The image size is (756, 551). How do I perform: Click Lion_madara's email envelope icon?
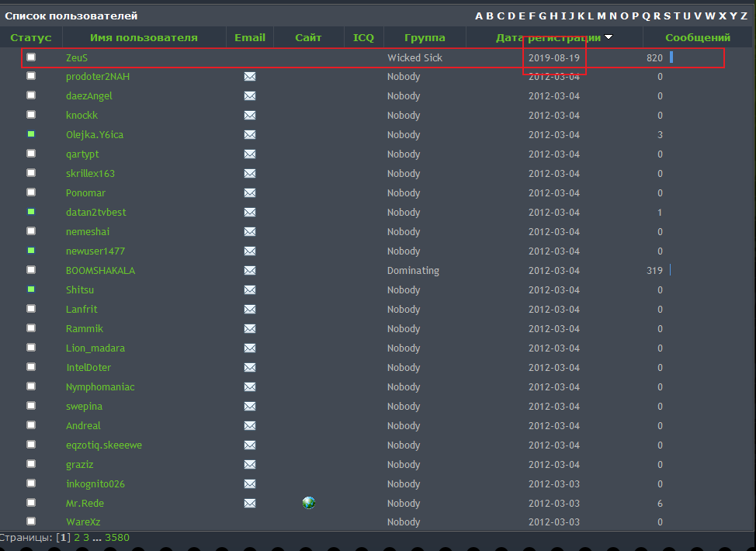point(250,348)
